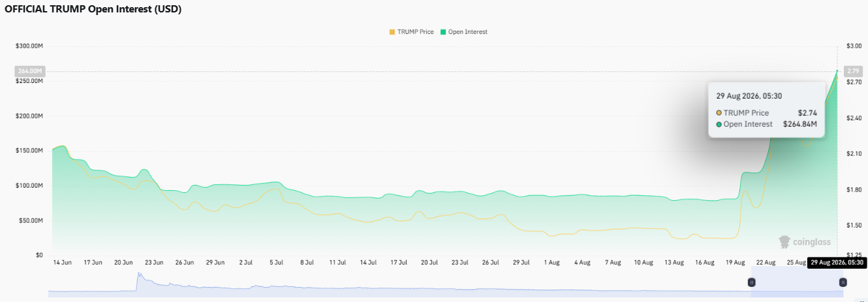The width and height of the screenshot is (868, 302).
Task: Click the tooltip TRUMP Price row
Action: [x=766, y=113]
